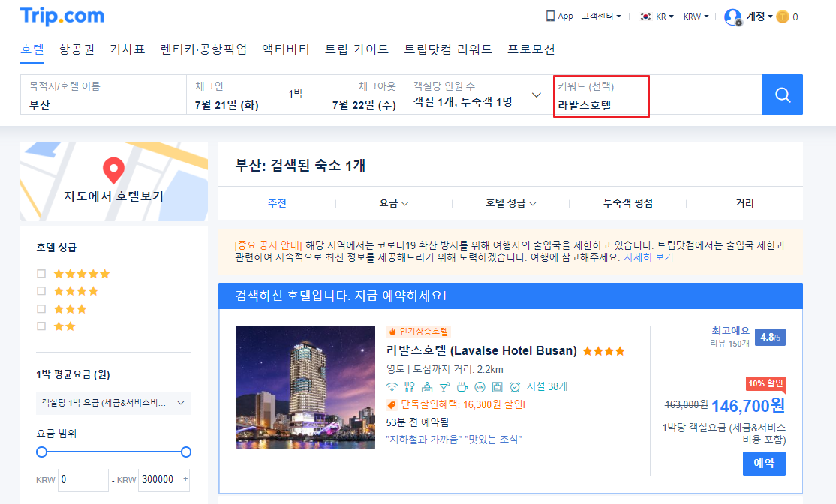Click 지도에서 호텔보기 map link
The height and width of the screenshot is (504, 836).
pyautogui.click(x=113, y=196)
